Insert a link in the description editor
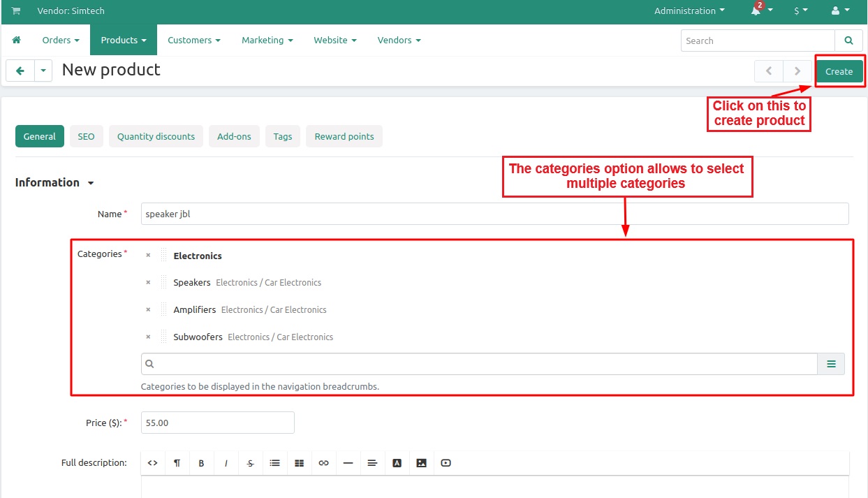 pyautogui.click(x=323, y=463)
